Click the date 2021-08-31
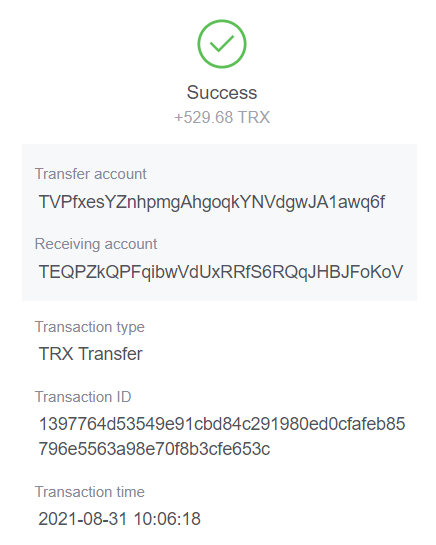Viewport: 436px width, 545px height. pos(82,519)
